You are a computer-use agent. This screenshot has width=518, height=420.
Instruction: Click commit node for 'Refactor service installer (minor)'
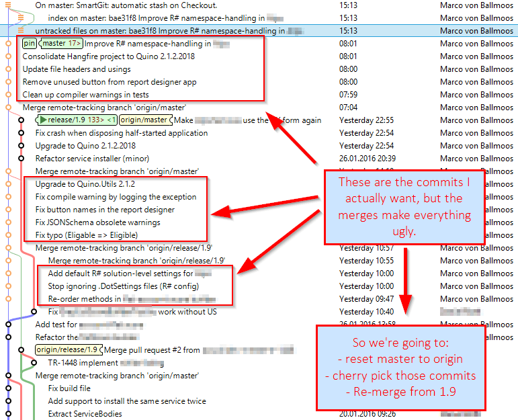click(21, 159)
